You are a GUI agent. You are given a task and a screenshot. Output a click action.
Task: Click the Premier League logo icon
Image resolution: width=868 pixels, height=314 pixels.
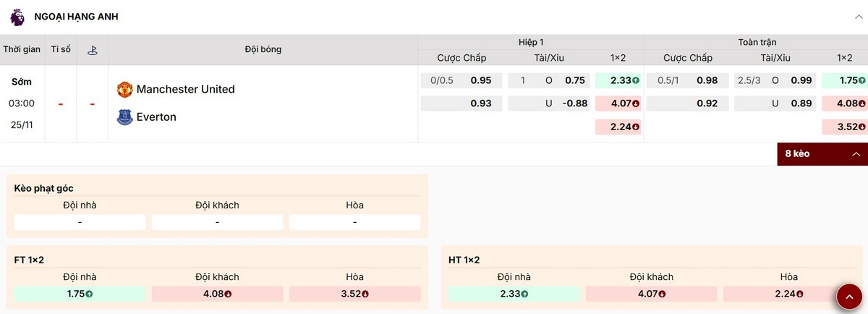click(x=17, y=16)
